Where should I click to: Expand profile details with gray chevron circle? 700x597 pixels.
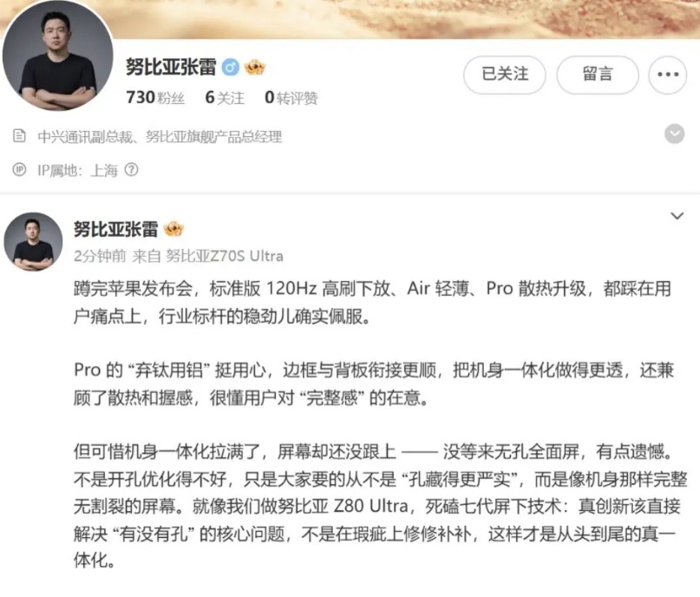click(x=674, y=134)
